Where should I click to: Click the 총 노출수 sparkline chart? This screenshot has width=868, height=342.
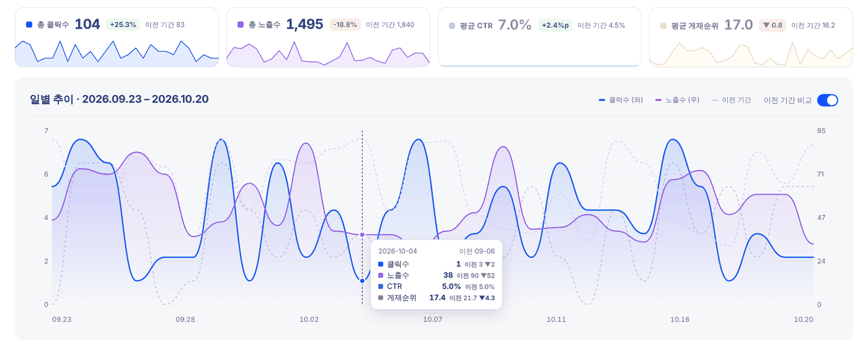point(328,54)
